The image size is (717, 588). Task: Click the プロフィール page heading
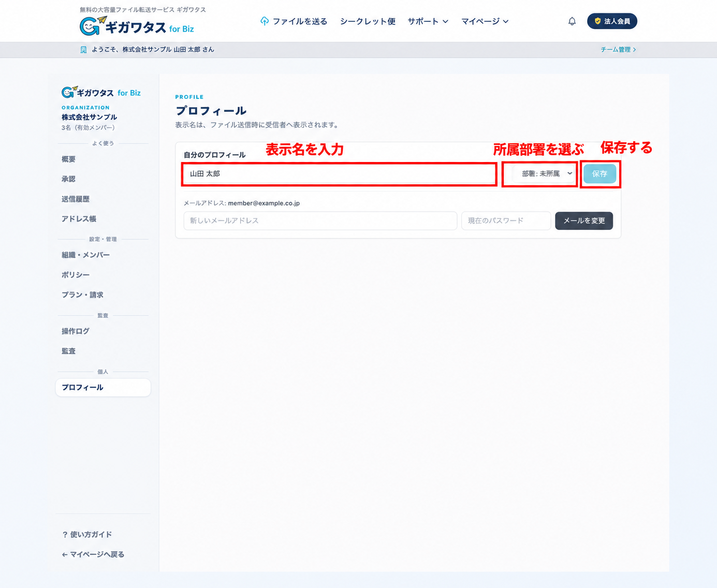[211, 111]
